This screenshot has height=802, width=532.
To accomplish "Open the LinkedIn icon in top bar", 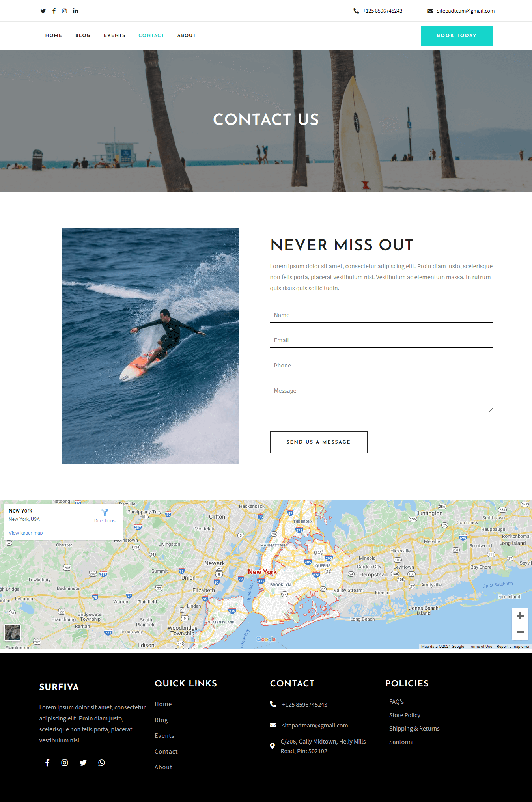I will pos(76,11).
